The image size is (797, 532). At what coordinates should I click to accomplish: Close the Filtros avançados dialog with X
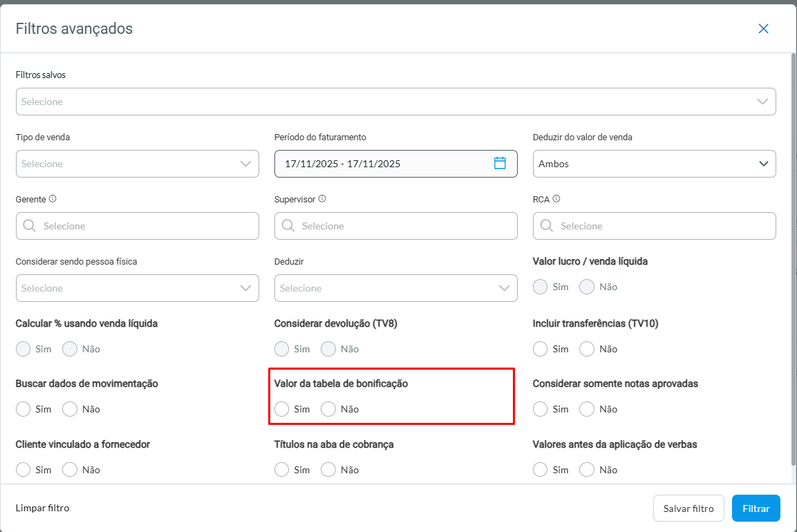763,28
